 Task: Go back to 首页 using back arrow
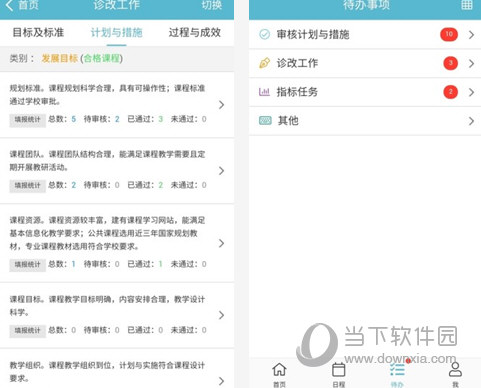click(x=9, y=5)
